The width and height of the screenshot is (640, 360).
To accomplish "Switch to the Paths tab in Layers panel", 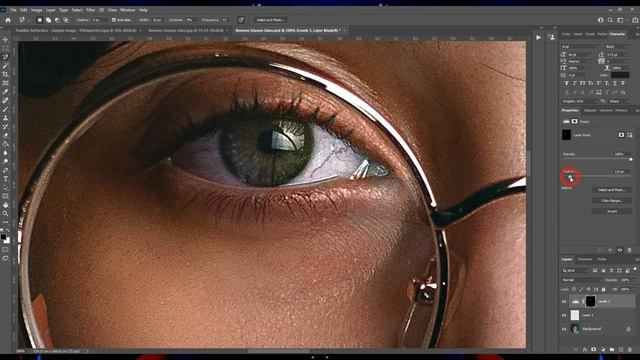I will click(x=602, y=260).
